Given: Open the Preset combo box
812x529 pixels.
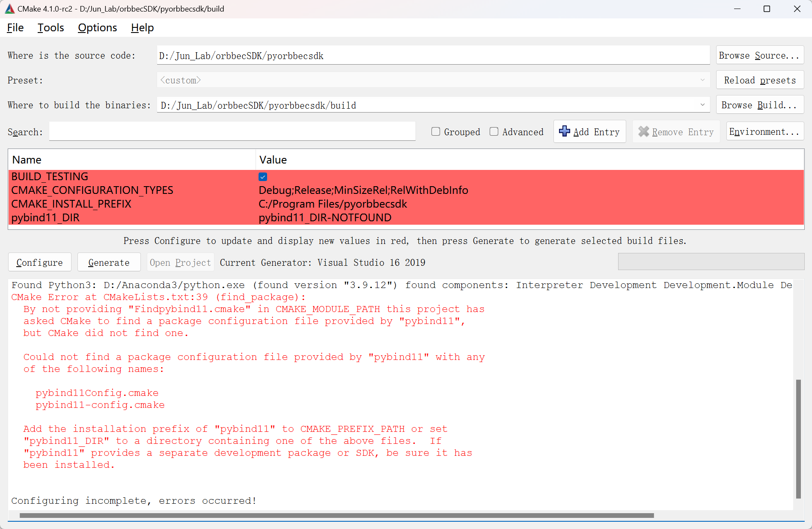Looking at the screenshot, I should click(702, 80).
